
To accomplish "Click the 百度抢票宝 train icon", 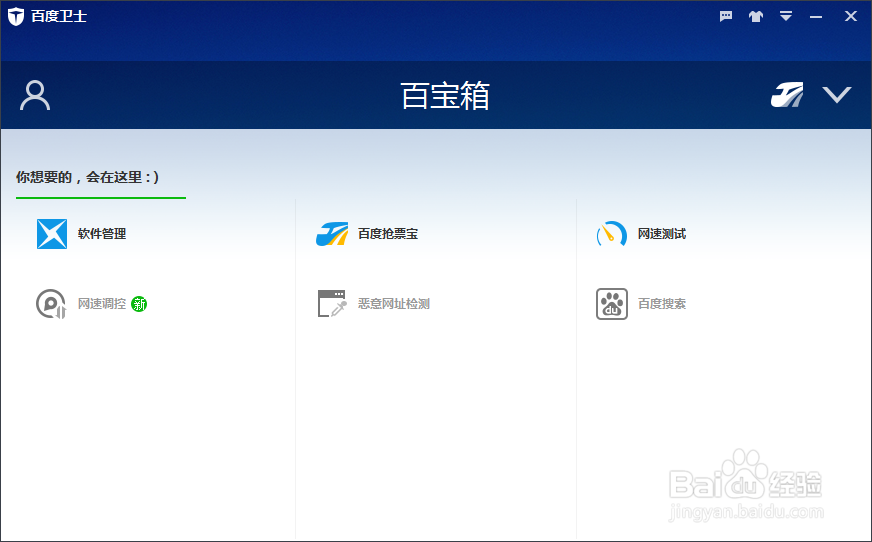I will (x=332, y=233).
